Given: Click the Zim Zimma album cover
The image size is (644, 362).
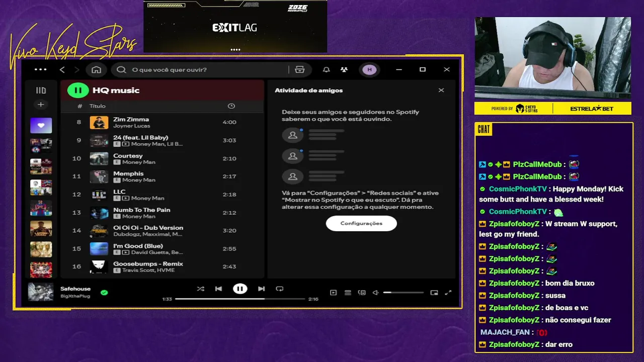Looking at the screenshot, I should (x=99, y=122).
